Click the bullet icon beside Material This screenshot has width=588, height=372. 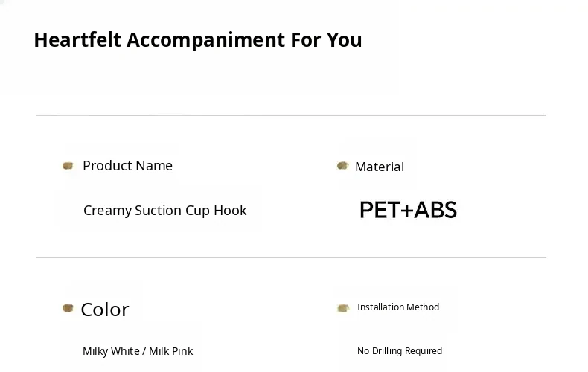coord(343,166)
